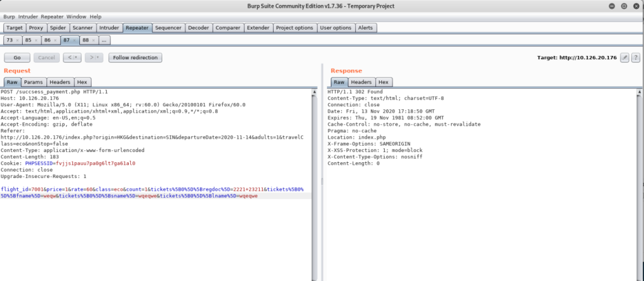Image resolution: width=644 pixels, height=281 pixels.
Task: Open the Project options tab
Action: tap(294, 28)
